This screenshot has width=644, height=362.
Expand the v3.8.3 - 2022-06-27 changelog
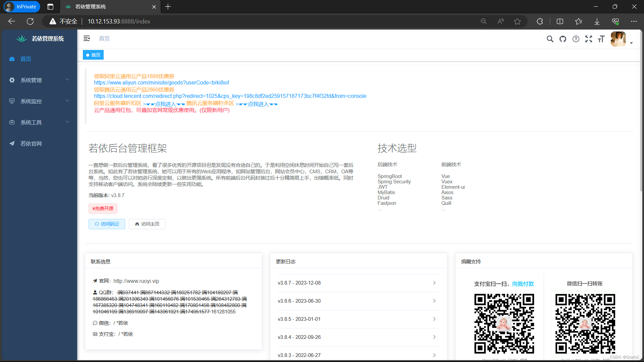tap(358, 355)
